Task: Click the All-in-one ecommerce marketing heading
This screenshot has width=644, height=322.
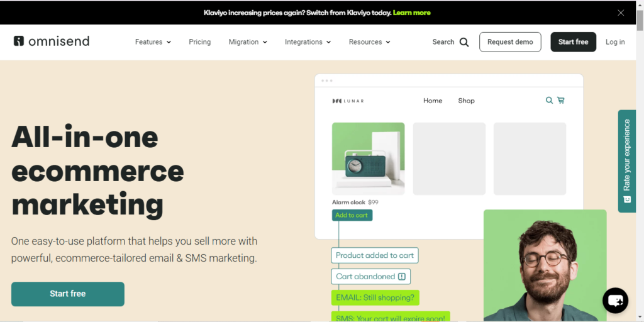Action: [x=97, y=170]
